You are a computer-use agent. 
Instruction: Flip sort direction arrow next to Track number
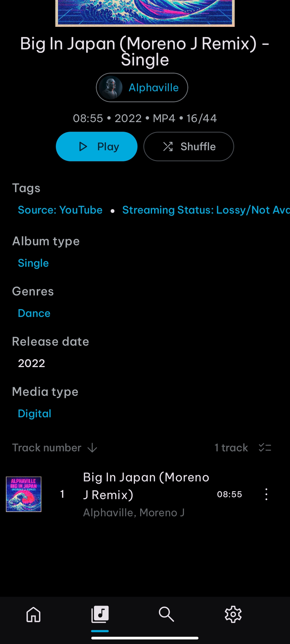click(92, 448)
